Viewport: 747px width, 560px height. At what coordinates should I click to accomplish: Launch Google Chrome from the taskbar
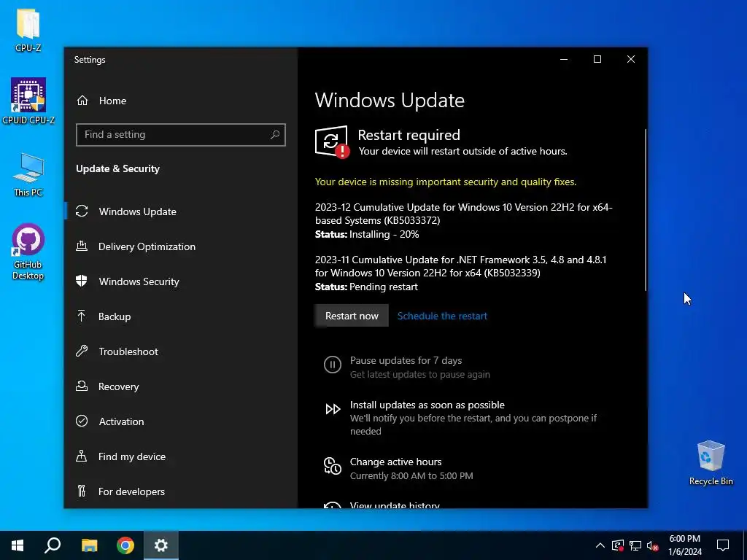(125, 545)
